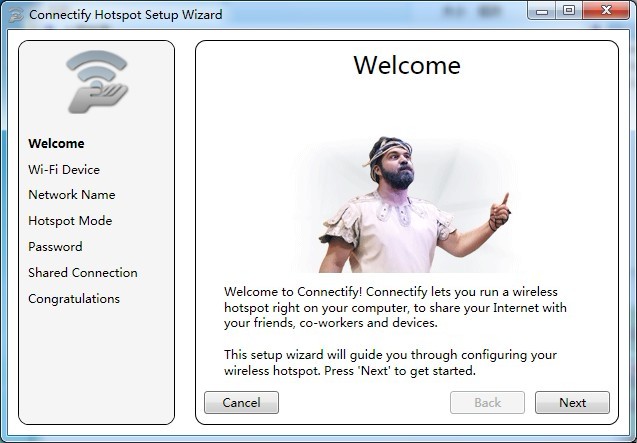Select Hotspot Mode in the wizard steps

(70, 221)
